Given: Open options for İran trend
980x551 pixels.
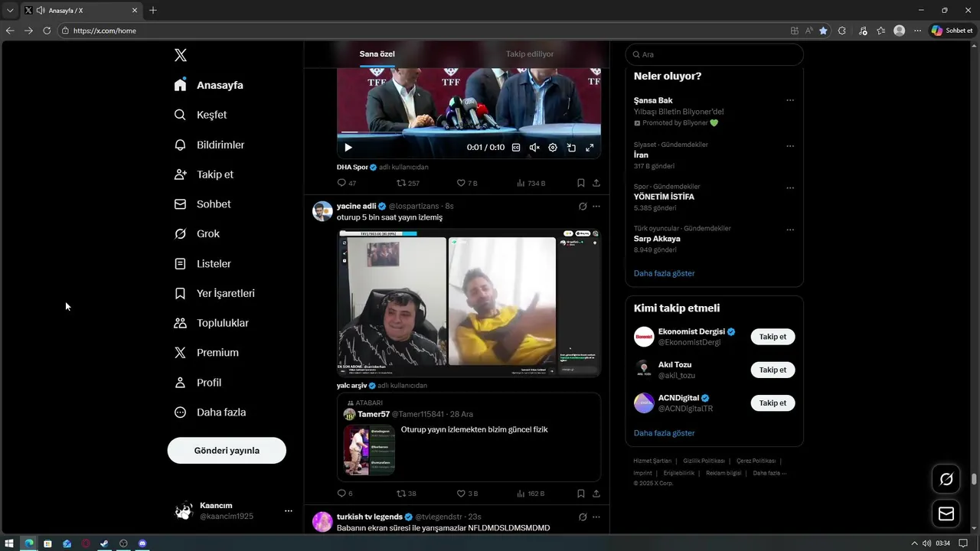Looking at the screenshot, I should click(790, 146).
